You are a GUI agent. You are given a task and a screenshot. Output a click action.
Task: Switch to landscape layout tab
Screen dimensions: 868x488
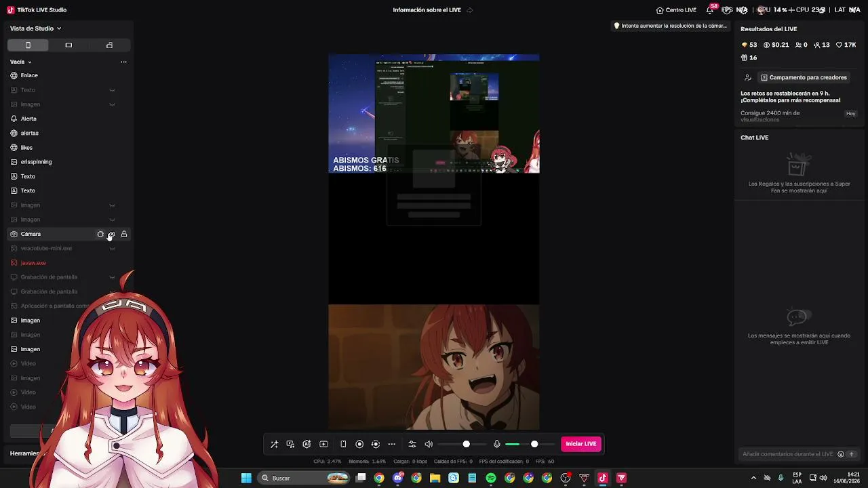click(68, 45)
